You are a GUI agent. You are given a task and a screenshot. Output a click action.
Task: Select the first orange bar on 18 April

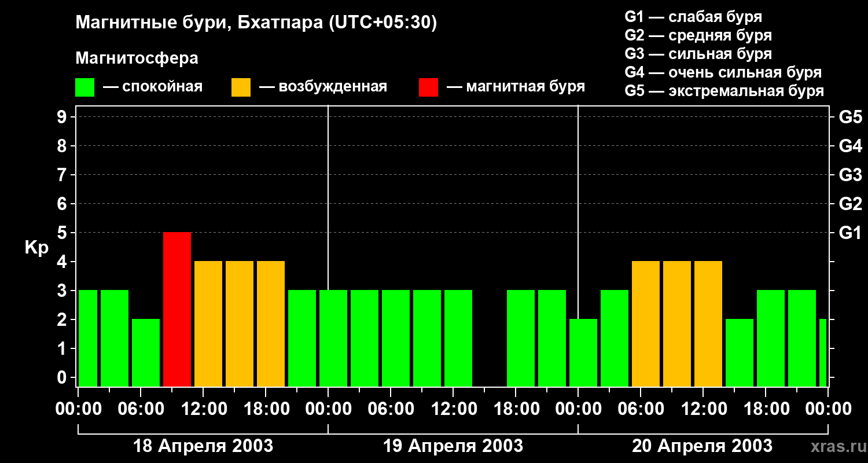(208, 324)
